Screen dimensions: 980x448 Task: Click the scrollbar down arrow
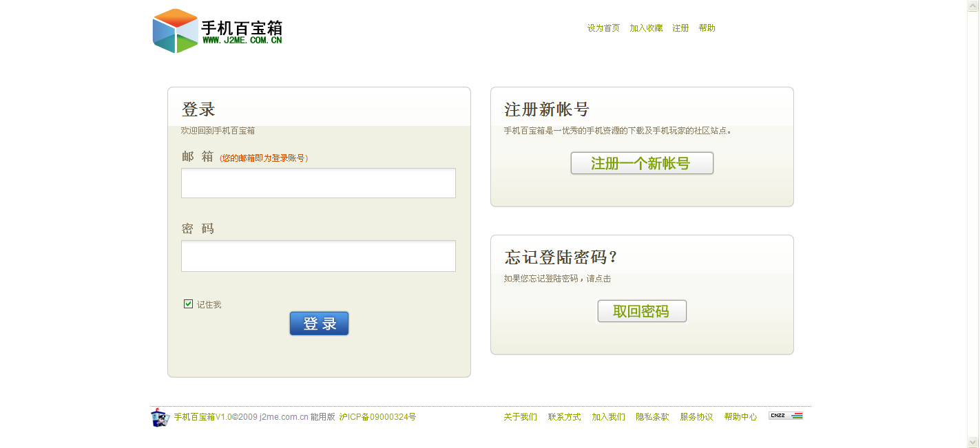(973, 442)
